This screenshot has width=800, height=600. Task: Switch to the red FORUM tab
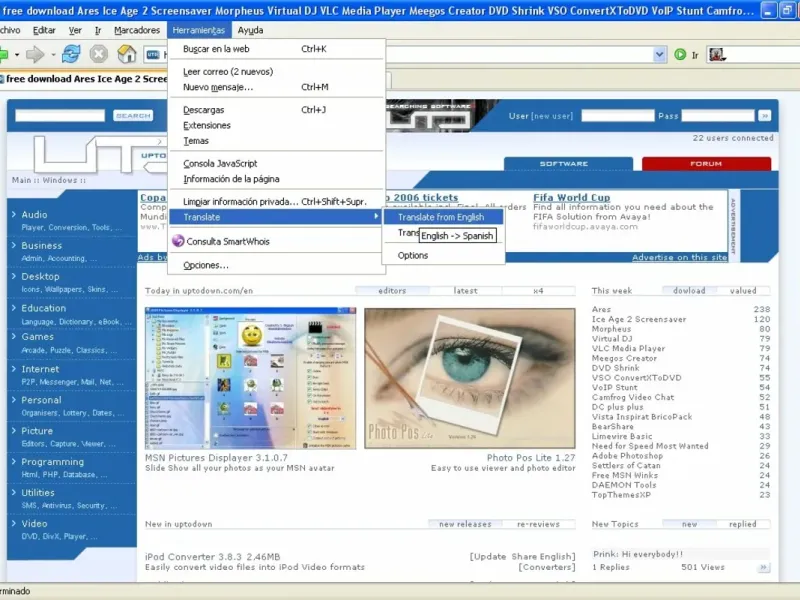706,164
